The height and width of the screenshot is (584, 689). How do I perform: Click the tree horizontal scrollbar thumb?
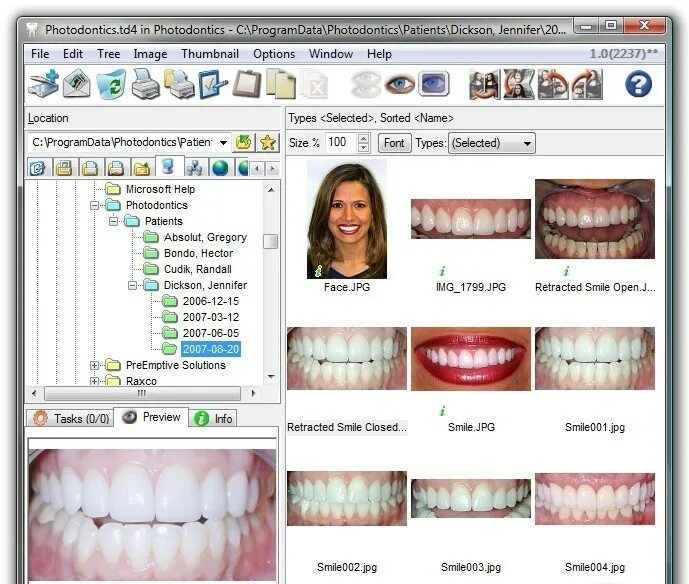point(142,393)
